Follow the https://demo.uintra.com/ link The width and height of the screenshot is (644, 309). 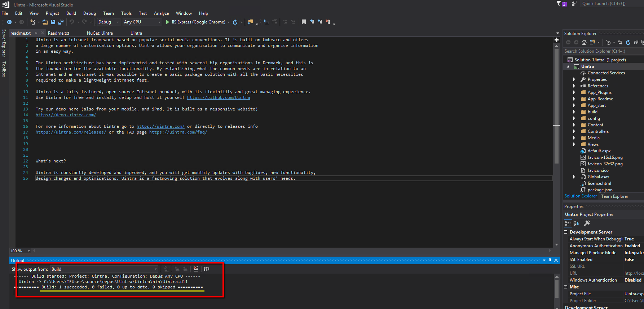click(66, 115)
